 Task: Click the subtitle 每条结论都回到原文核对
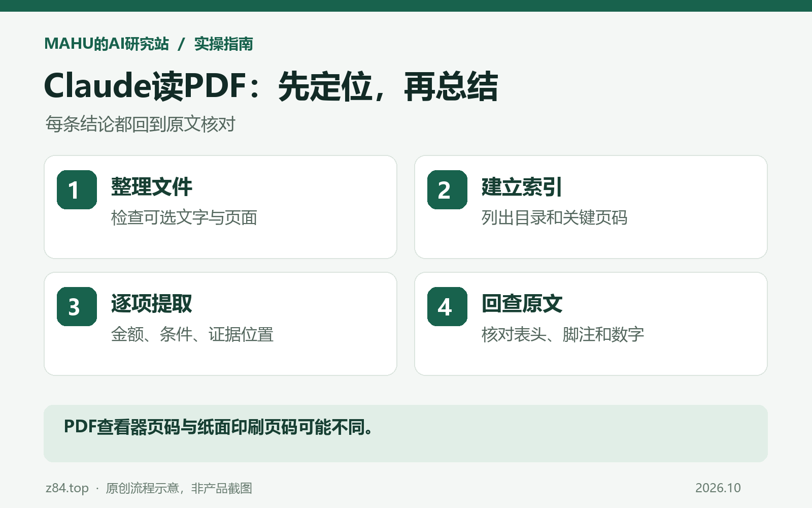tap(141, 124)
